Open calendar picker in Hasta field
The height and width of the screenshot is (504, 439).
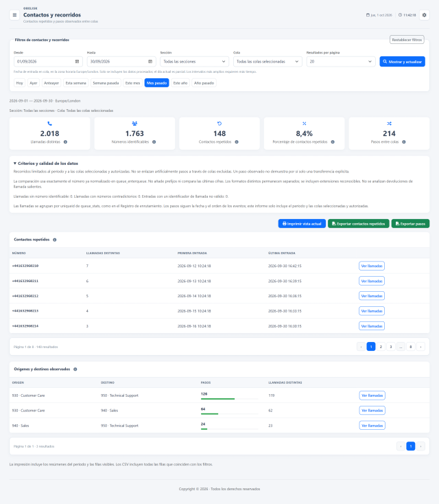coord(150,61)
